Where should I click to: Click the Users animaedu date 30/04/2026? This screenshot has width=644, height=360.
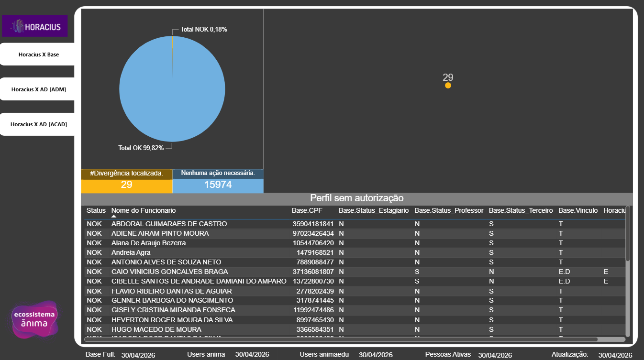tap(376, 355)
